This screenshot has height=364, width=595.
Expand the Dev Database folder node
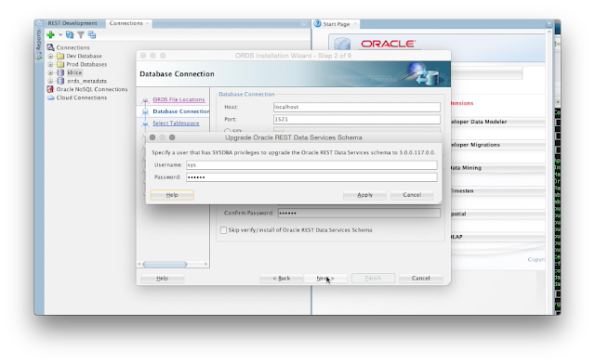(50, 56)
